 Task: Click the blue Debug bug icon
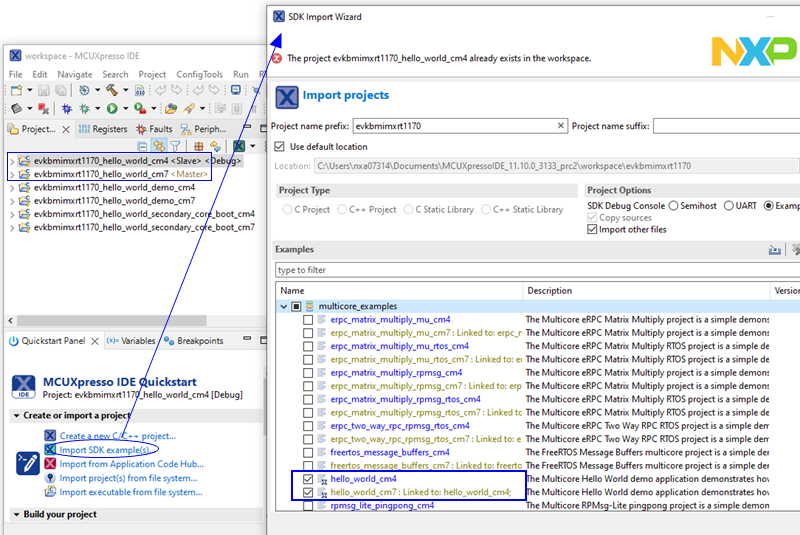66,108
